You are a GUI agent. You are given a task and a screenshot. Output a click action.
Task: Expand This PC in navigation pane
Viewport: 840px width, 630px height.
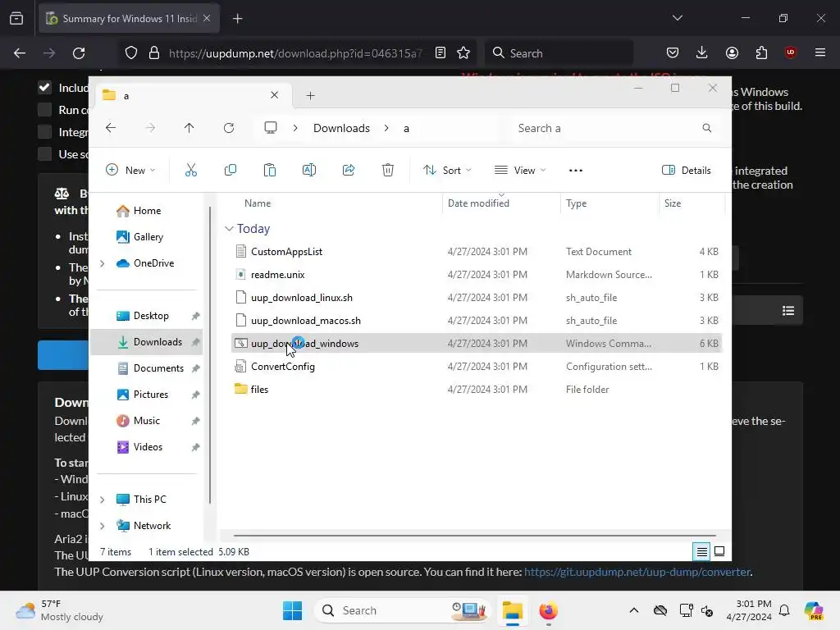(x=103, y=500)
